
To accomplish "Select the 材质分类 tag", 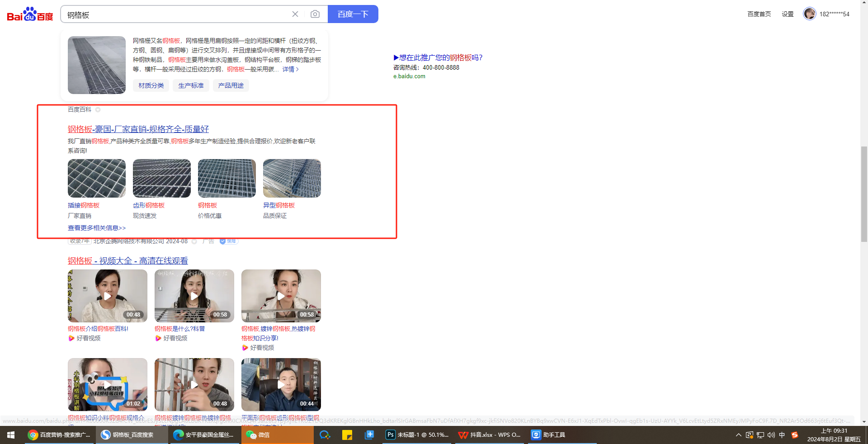I will [x=151, y=85].
